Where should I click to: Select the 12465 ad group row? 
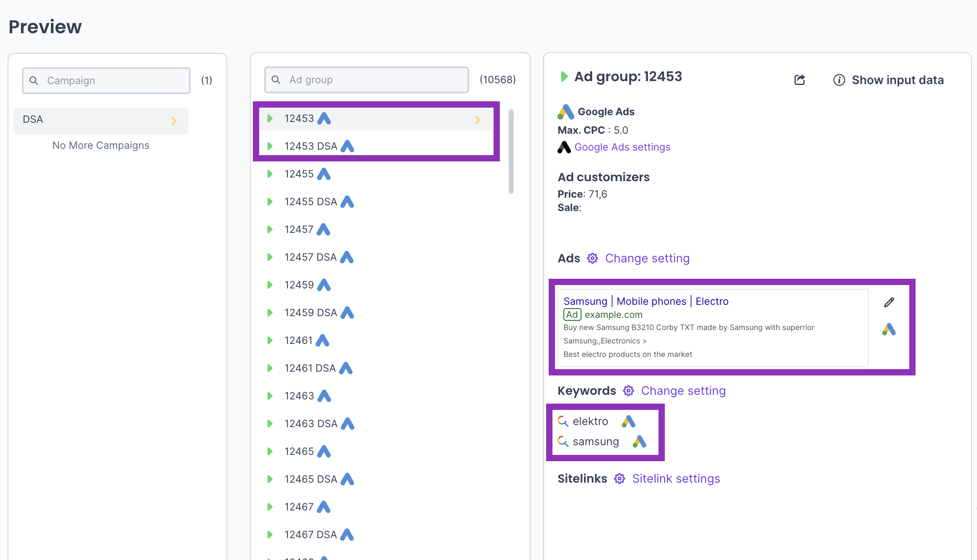point(299,452)
